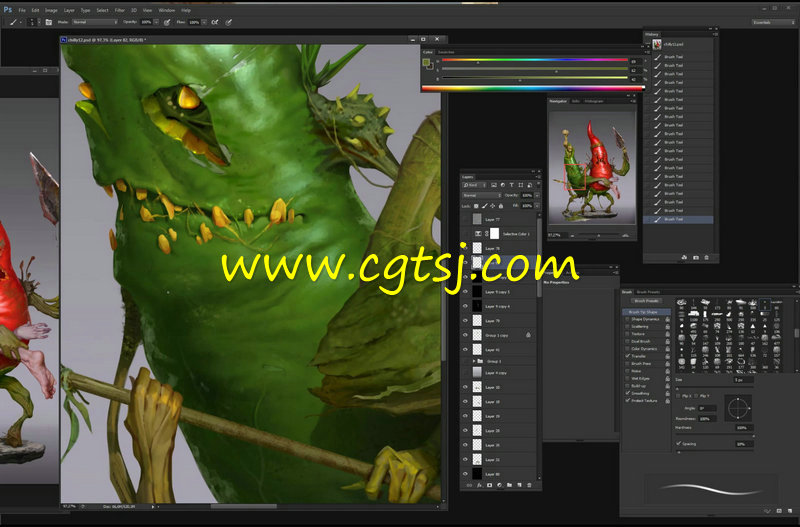Open the Opacity slider arrow in options bar
Viewport: 800px width, 527px height.
click(156, 22)
